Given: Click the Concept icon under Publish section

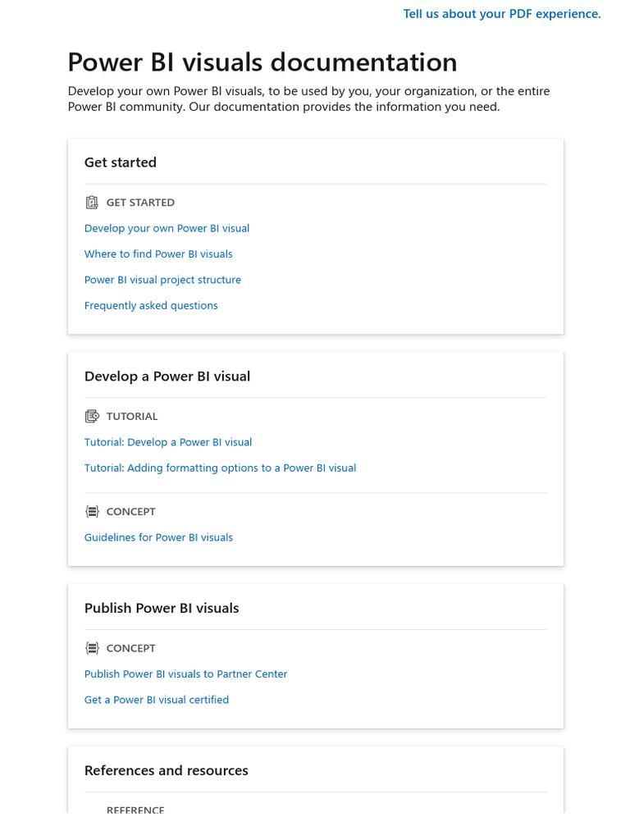Looking at the screenshot, I should point(92,648).
